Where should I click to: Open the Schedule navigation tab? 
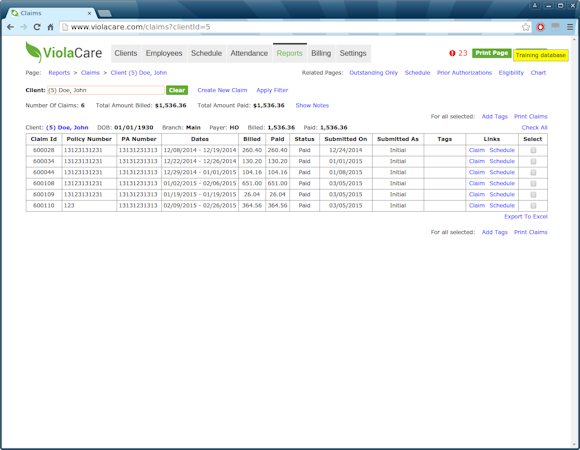pos(206,53)
